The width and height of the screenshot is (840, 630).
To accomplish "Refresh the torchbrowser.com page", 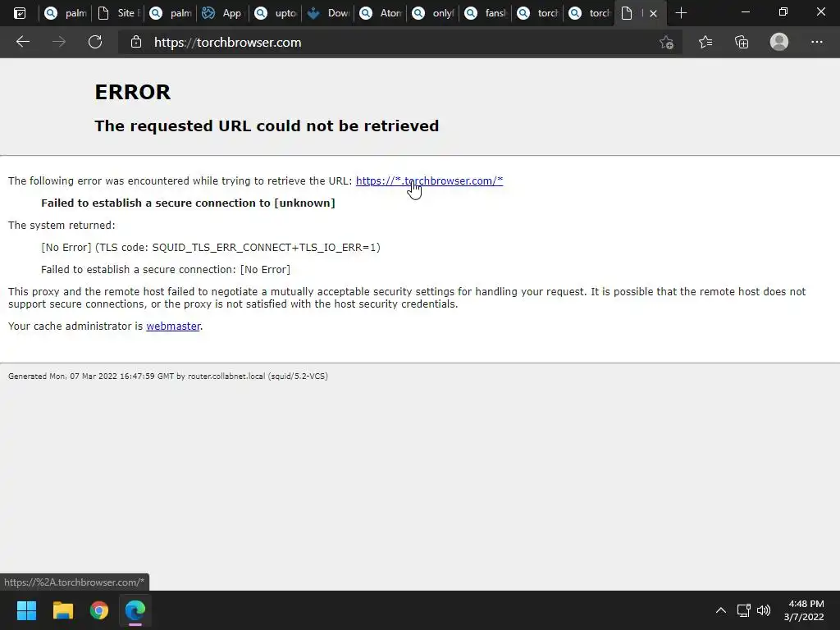I will tap(95, 42).
